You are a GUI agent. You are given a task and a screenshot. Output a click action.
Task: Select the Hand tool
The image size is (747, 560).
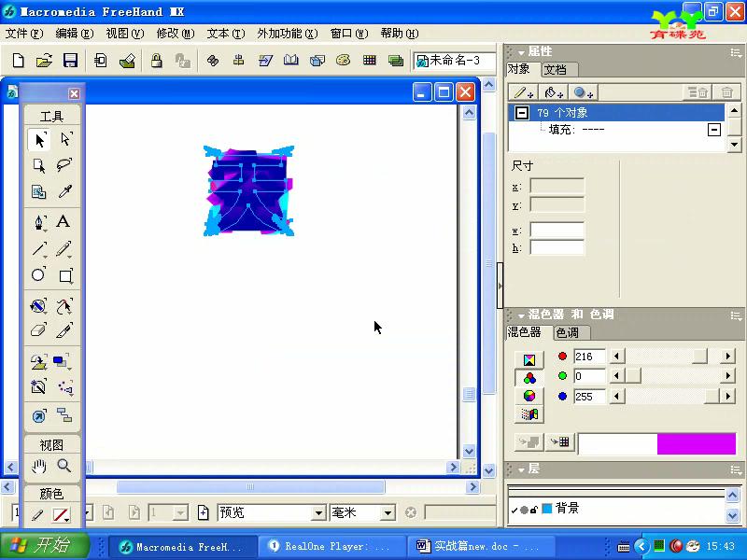click(38, 466)
